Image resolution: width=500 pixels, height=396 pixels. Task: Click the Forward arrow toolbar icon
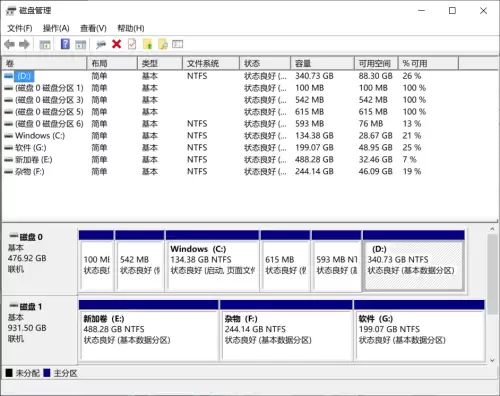coord(24,44)
